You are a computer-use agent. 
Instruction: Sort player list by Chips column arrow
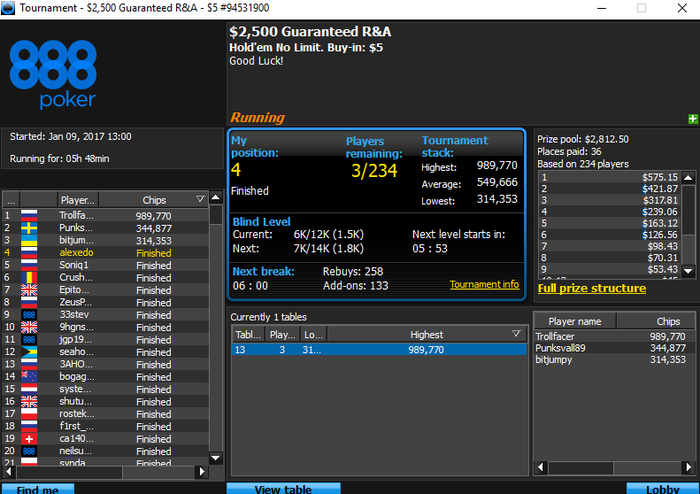(200, 199)
